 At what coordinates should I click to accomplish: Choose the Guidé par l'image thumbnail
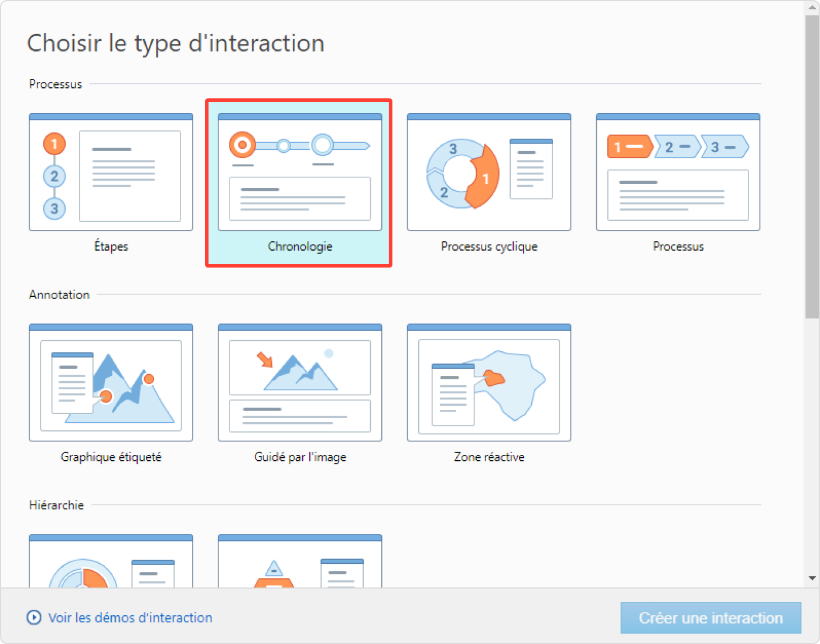tap(300, 382)
